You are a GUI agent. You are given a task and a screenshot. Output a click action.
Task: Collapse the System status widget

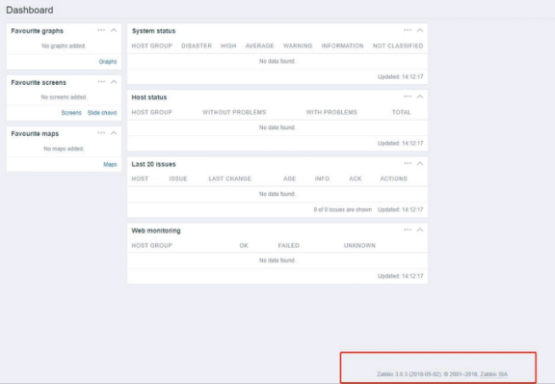420,30
